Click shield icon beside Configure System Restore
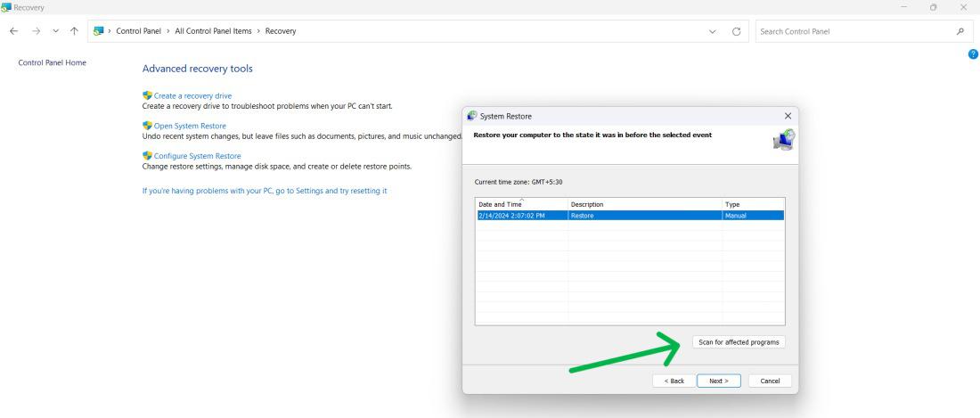Image resolution: width=980 pixels, height=418 pixels. click(x=148, y=156)
